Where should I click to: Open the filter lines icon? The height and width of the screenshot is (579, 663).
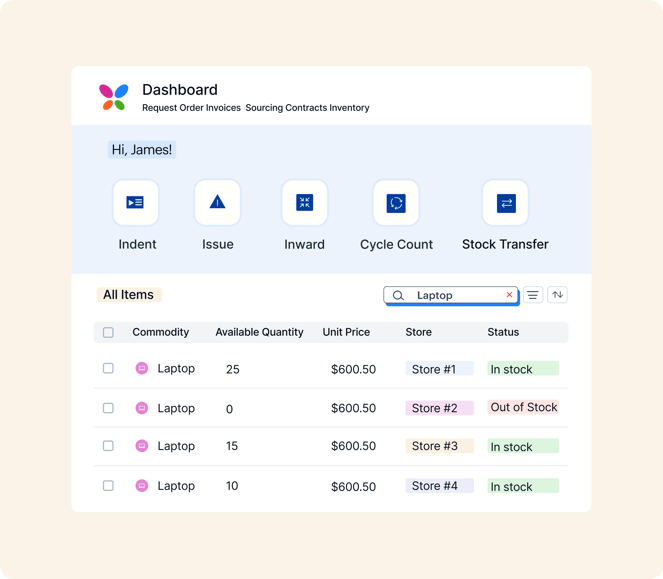pos(533,295)
